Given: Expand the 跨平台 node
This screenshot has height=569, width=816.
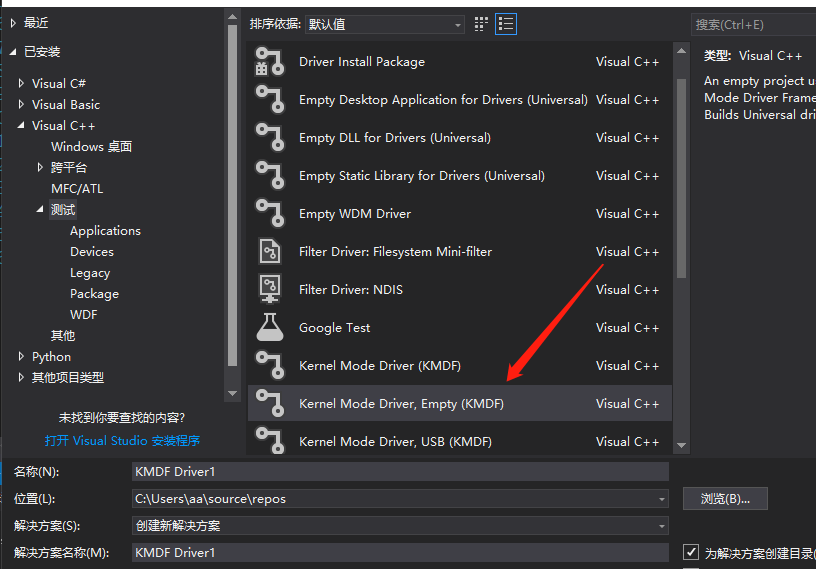Looking at the screenshot, I should (x=40, y=167).
